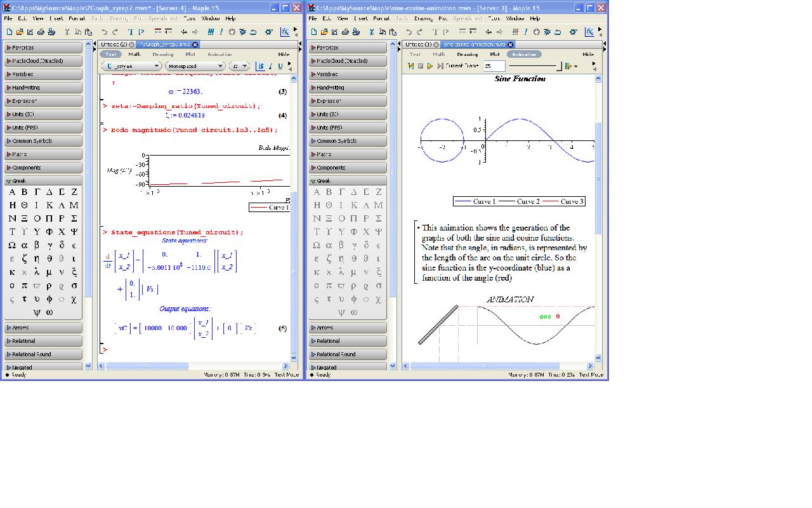This screenshot has width=812, height=508.
Task: Click the Print icon in right Maple window
Action: click(x=344, y=32)
